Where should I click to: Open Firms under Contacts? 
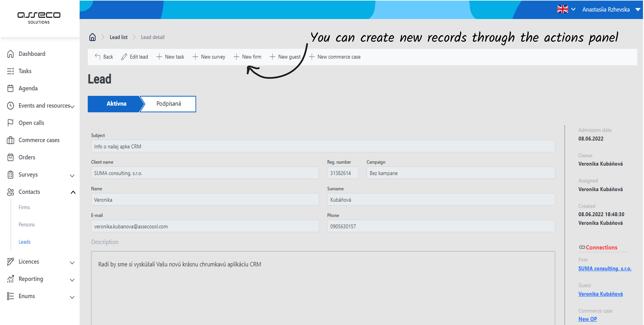click(24, 207)
